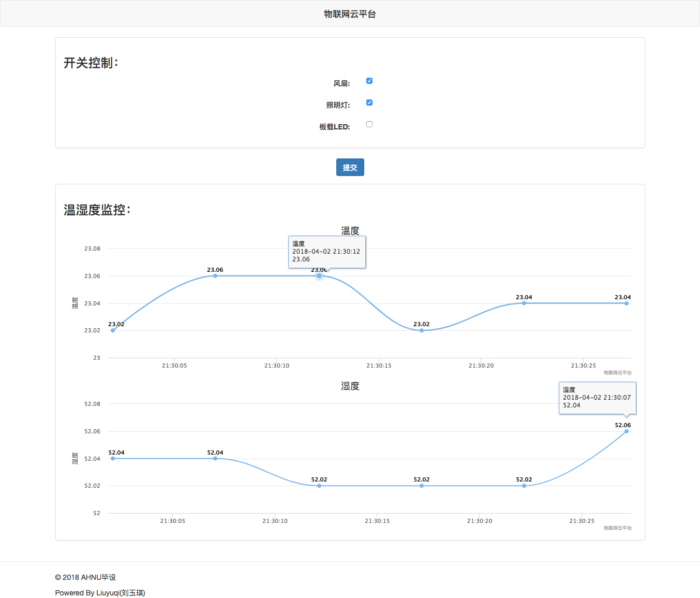Enable the 板载LED checkbox

(369, 124)
